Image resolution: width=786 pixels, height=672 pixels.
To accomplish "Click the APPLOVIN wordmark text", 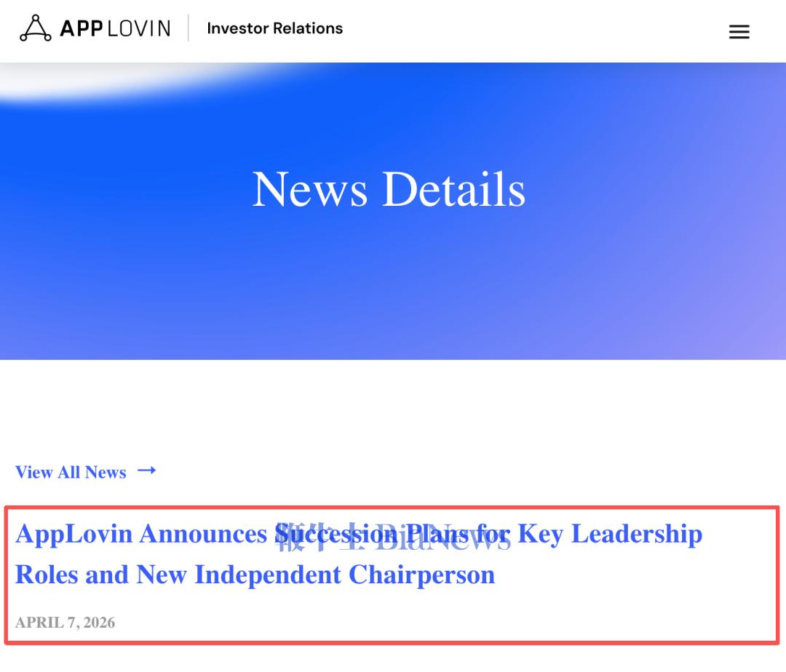I will 115,28.
